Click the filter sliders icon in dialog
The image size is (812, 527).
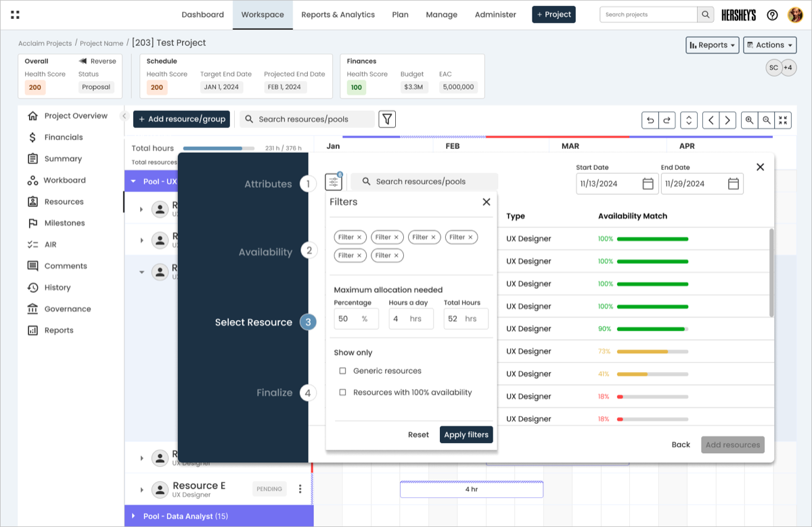point(334,182)
